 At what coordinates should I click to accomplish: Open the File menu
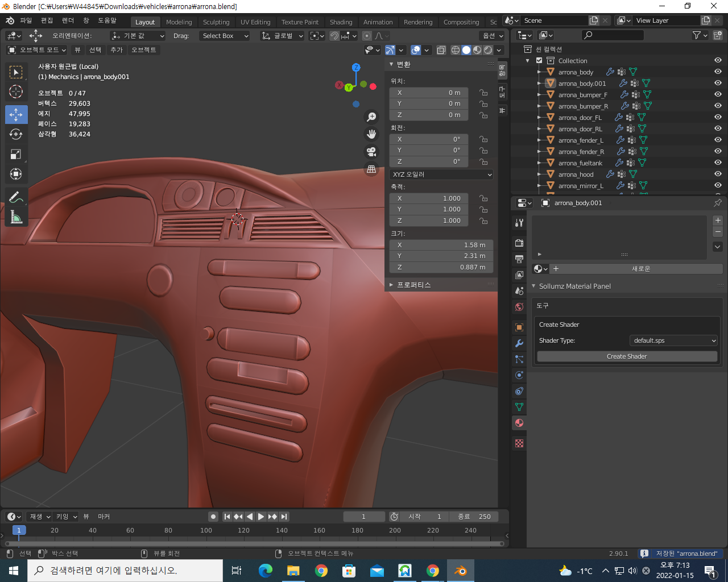click(26, 20)
